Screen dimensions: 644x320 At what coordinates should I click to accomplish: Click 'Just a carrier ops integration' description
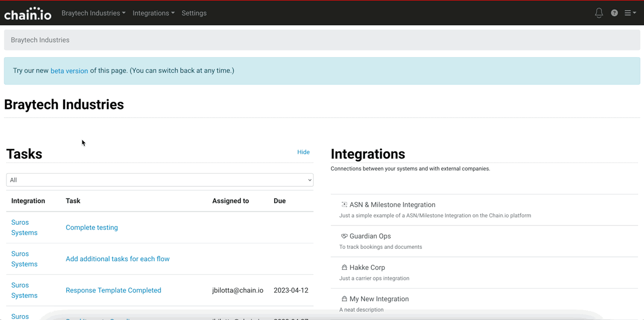tap(374, 278)
